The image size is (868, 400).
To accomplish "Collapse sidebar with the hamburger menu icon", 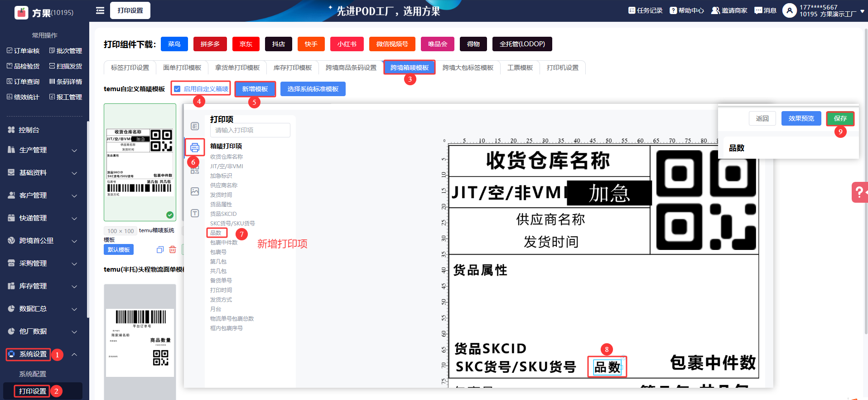I will pos(100,10).
